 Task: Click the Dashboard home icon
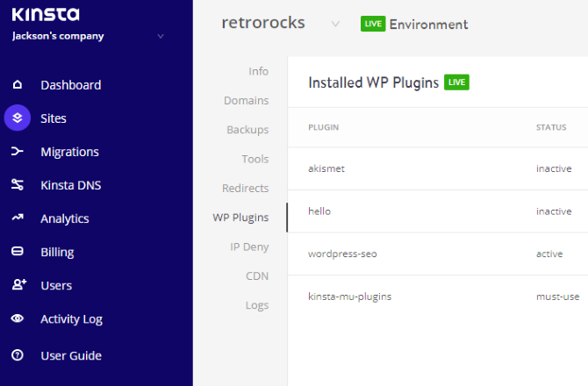click(18, 85)
